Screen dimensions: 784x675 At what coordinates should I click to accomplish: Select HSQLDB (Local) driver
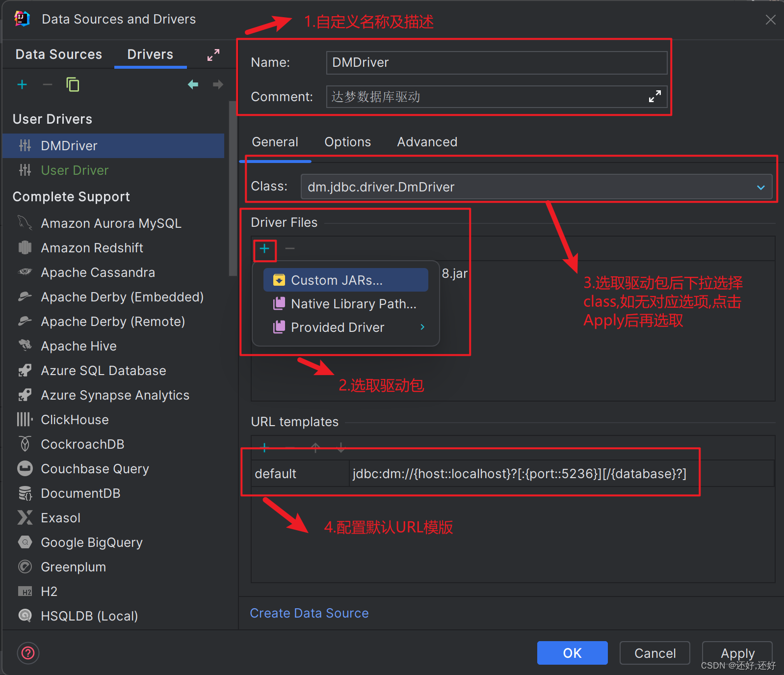point(114,616)
